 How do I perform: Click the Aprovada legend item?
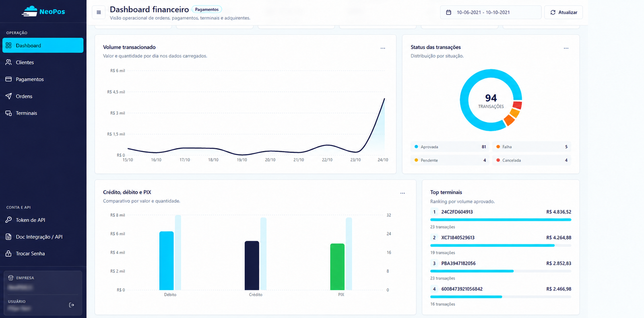(x=450, y=147)
